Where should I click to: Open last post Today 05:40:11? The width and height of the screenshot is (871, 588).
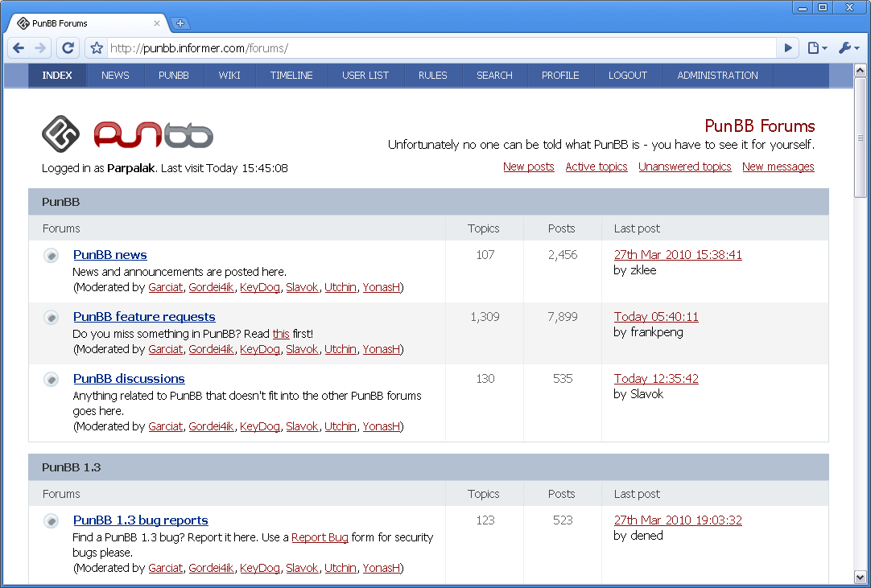[656, 316]
